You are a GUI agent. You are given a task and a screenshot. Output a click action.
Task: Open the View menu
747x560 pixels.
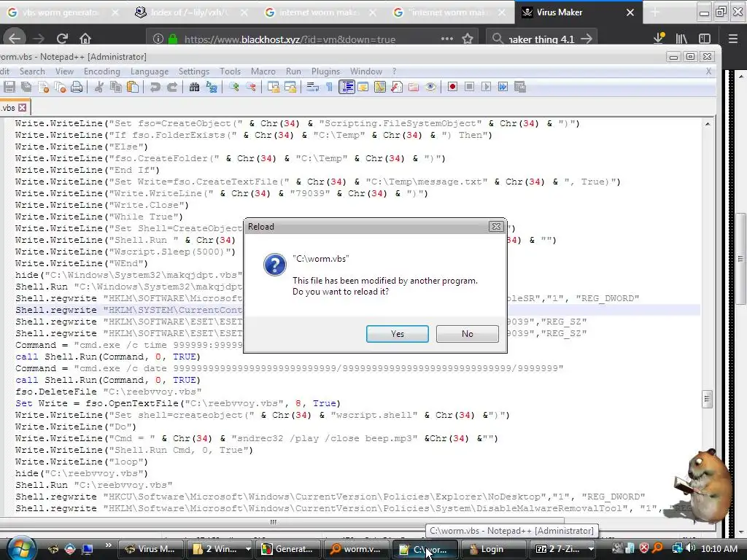tap(64, 71)
